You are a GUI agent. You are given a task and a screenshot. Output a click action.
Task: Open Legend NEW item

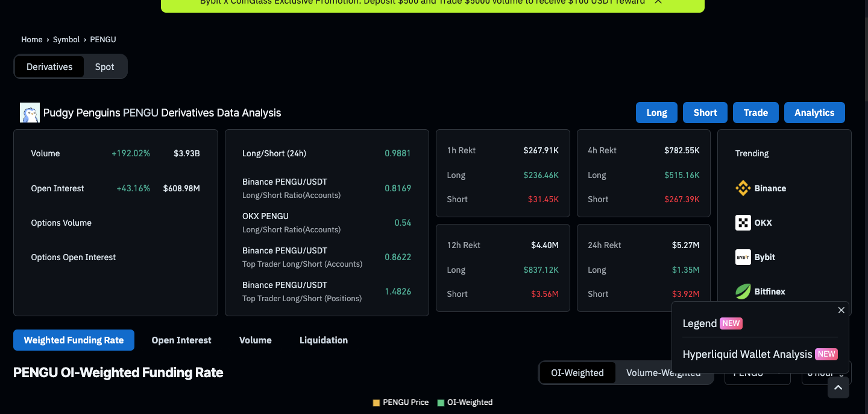[712, 323]
